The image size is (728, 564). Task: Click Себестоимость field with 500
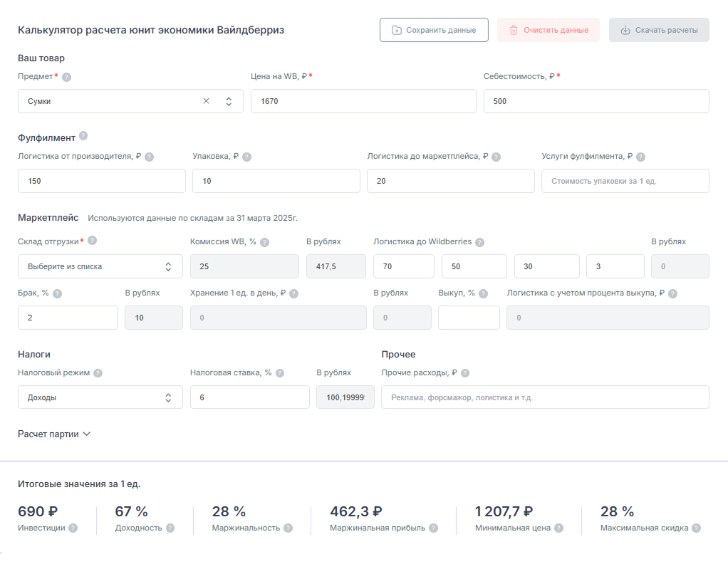(597, 101)
